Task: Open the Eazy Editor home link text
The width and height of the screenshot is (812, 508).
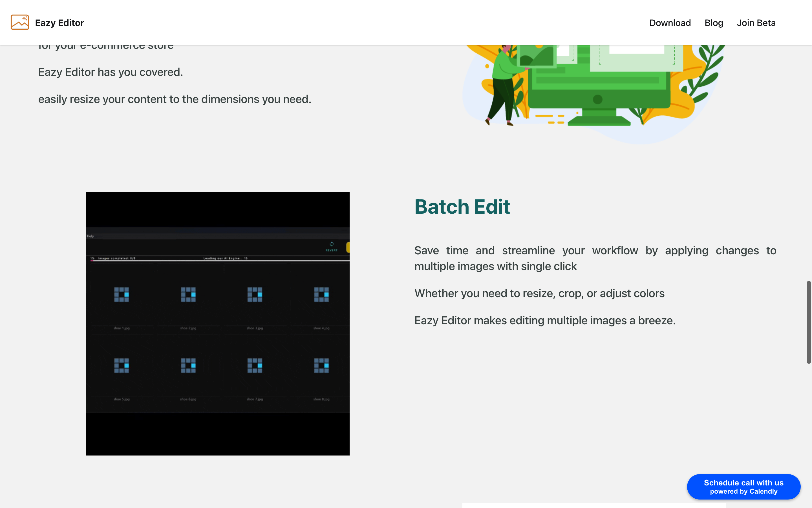Action: pos(59,23)
